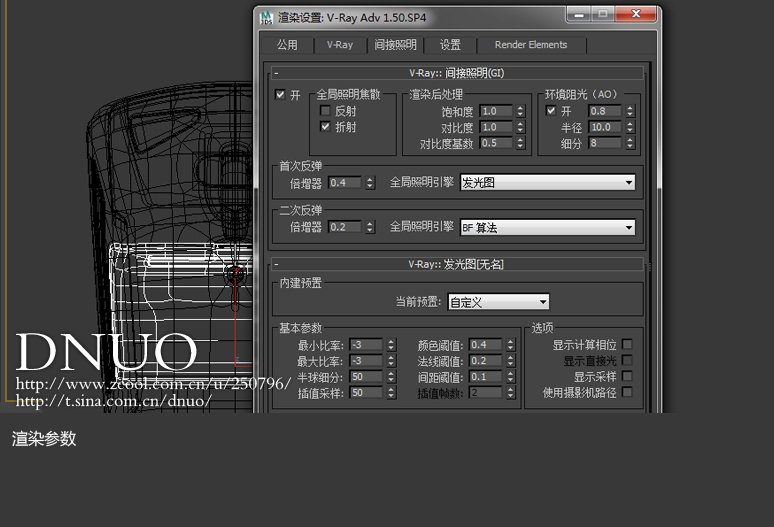Enable 使用摄影机路径 checkbox
774x527 pixels.
pos(627,392)
